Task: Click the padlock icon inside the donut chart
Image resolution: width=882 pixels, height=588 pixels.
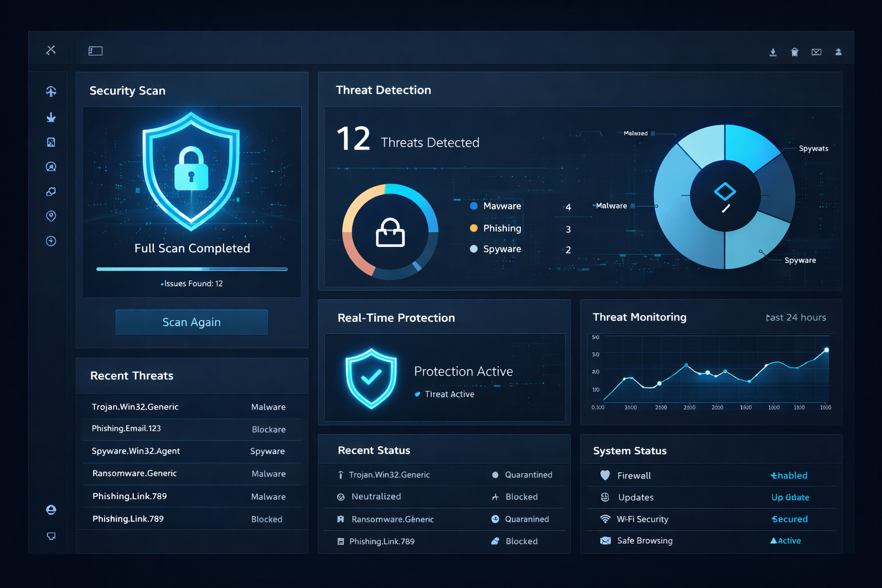Action: click(x=390, y=233)
